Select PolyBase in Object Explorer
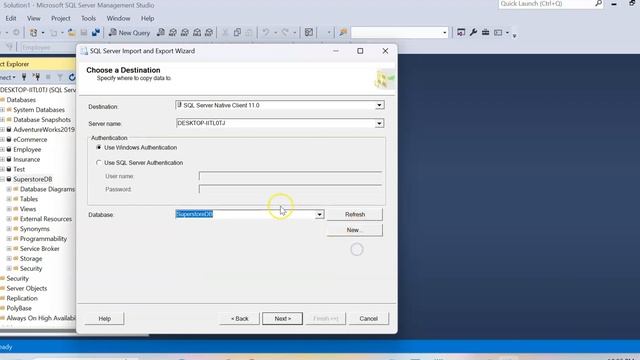 pos(19,308)
